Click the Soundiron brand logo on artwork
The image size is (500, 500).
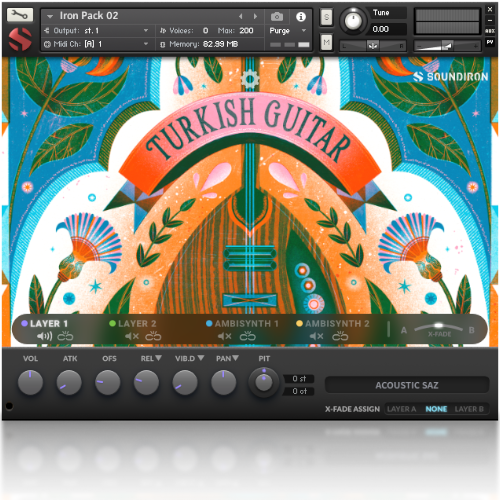[x=450, y=77]
